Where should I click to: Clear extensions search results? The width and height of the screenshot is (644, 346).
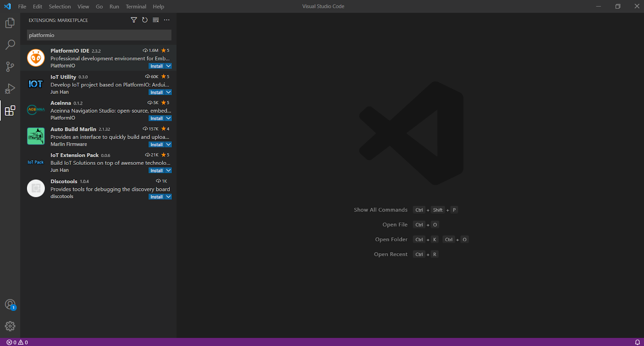[156, 20]
